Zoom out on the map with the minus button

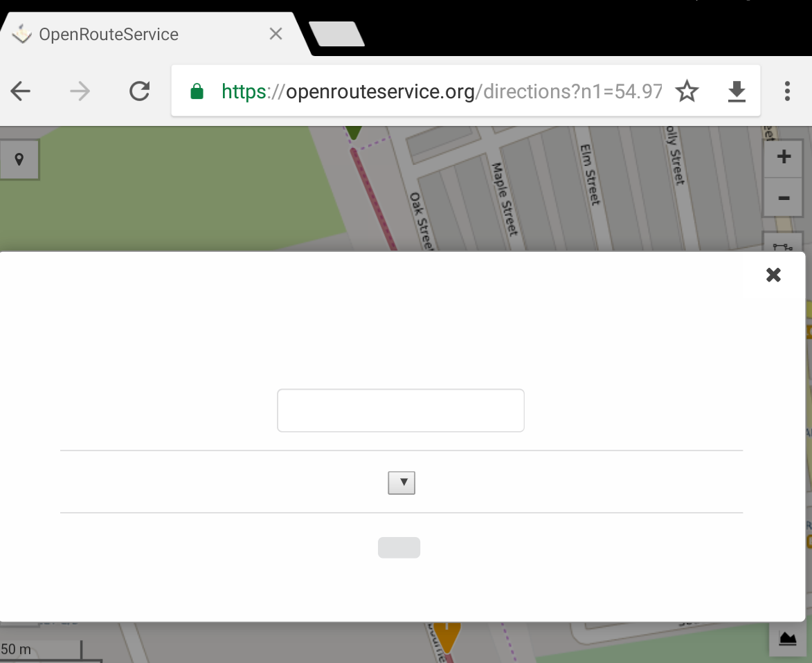(784, 198)
